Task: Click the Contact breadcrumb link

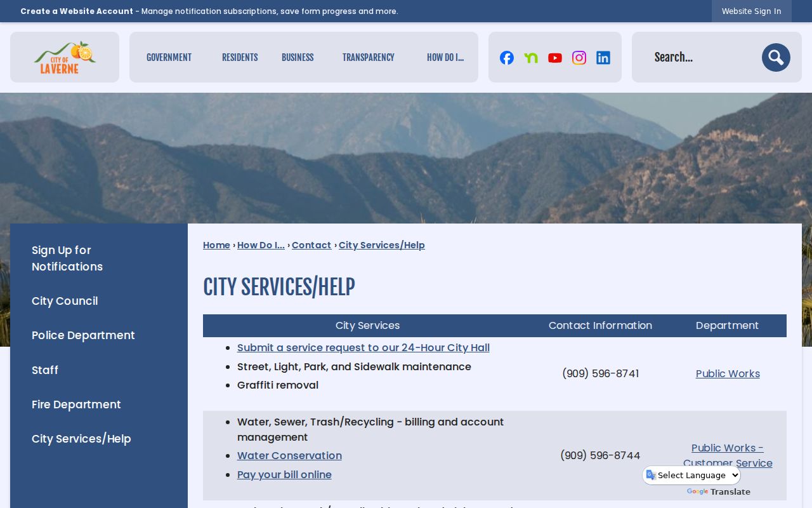Action: (x=311, y=245)
